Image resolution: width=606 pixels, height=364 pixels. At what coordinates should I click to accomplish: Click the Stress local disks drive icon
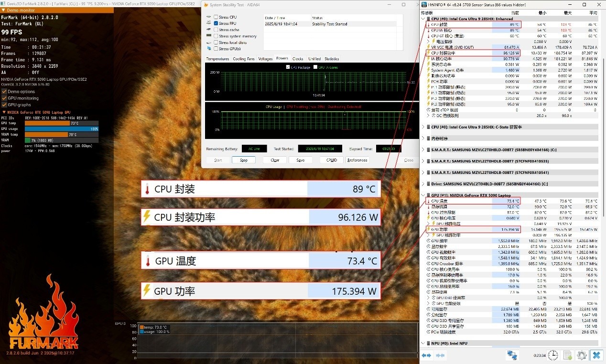point(208,43)
